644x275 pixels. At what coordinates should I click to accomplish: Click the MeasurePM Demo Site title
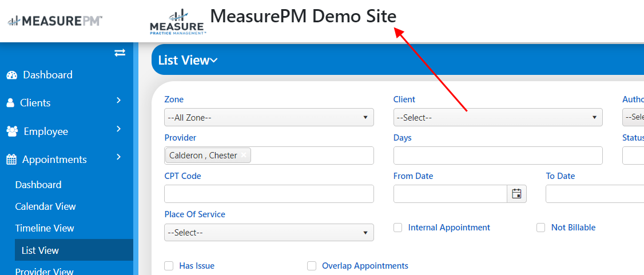pyautogui.click(x=304, y=17)
